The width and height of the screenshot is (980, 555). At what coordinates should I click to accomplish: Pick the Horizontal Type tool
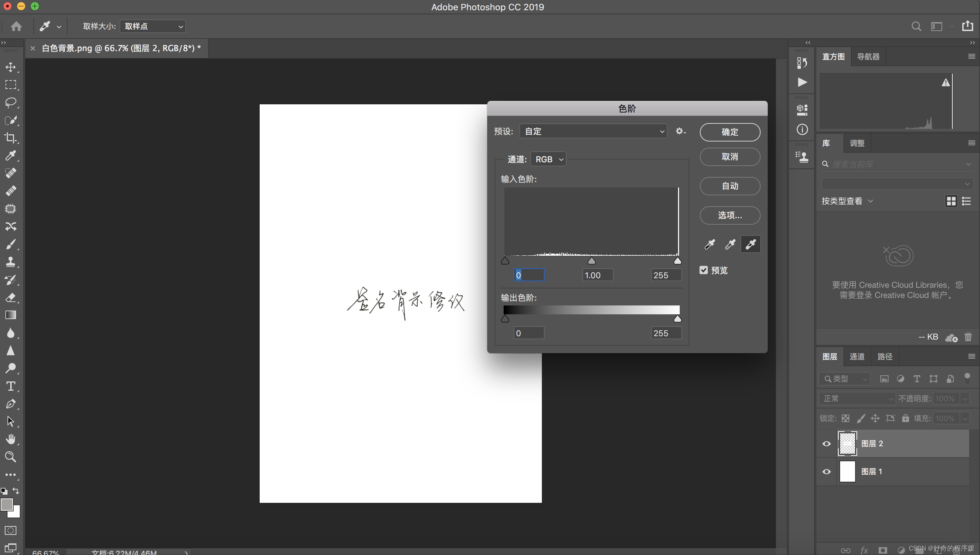(10, 386)
